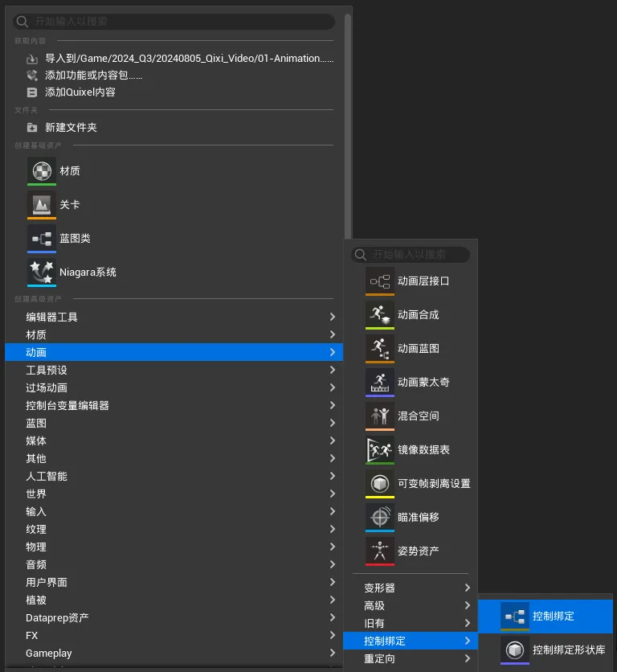Select the 关卡 level icon
617x672 pixels.
[x=42, y=204]
